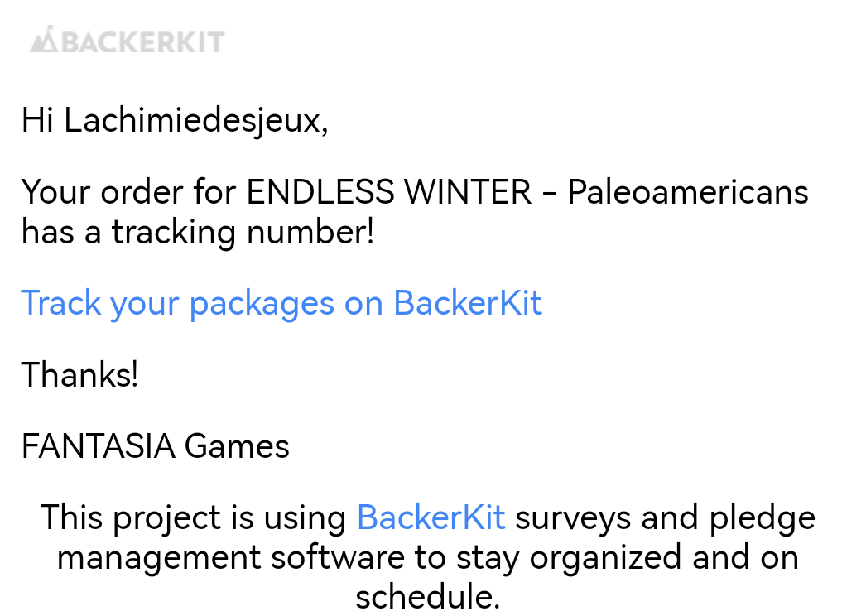842x616 pixels.
Task: Click the word "schedule." in the footer
Action: click(x=427, y=595)
